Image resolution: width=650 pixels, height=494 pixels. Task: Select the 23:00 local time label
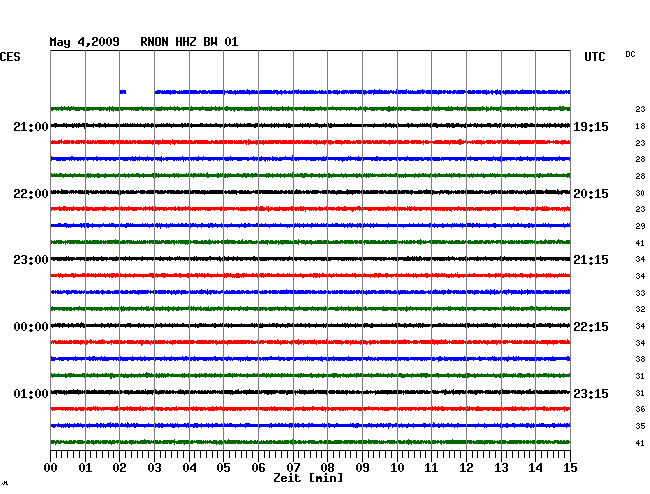[x=31, y=260]
